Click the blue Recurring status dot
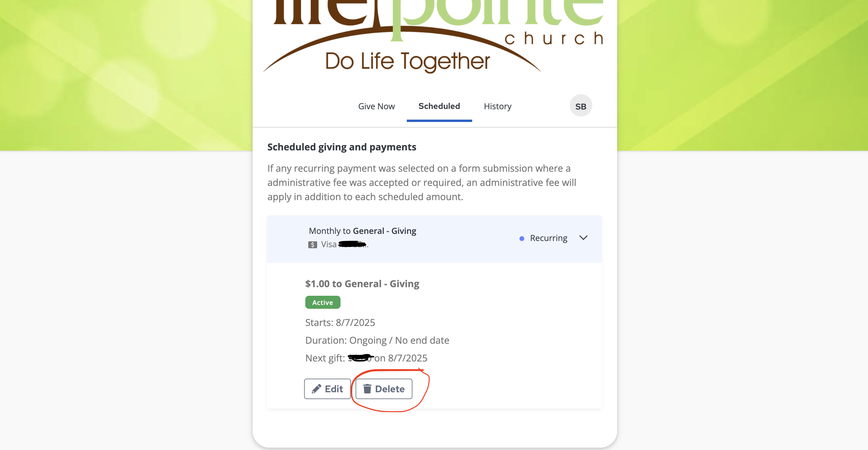The height and width of the screenshot is (450, 868). coord(522,238)
